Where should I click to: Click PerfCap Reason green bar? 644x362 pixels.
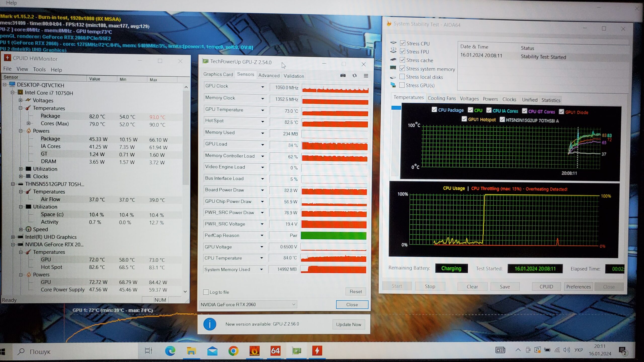pyautogui.click(x=334, y=236)
